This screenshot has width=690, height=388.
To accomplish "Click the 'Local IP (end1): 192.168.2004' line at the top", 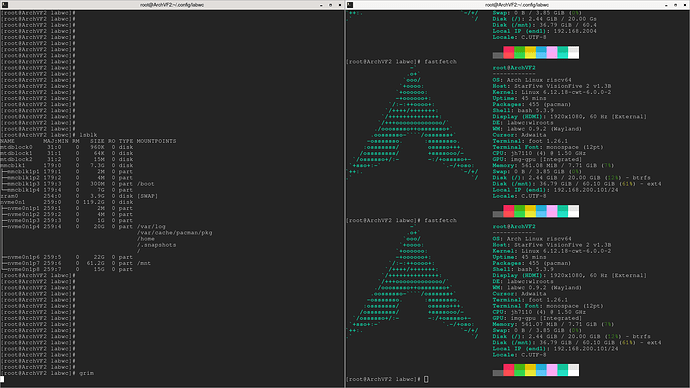I will (x=544, y=31).
